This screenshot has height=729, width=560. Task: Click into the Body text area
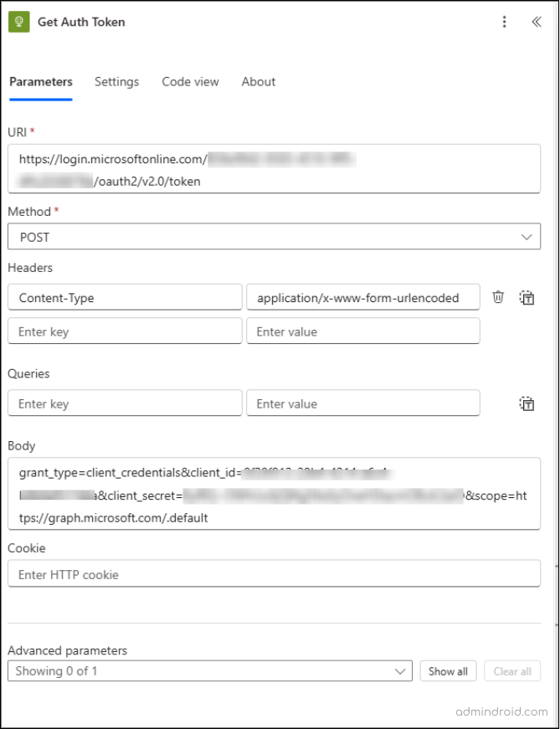[x=274, y=494]
